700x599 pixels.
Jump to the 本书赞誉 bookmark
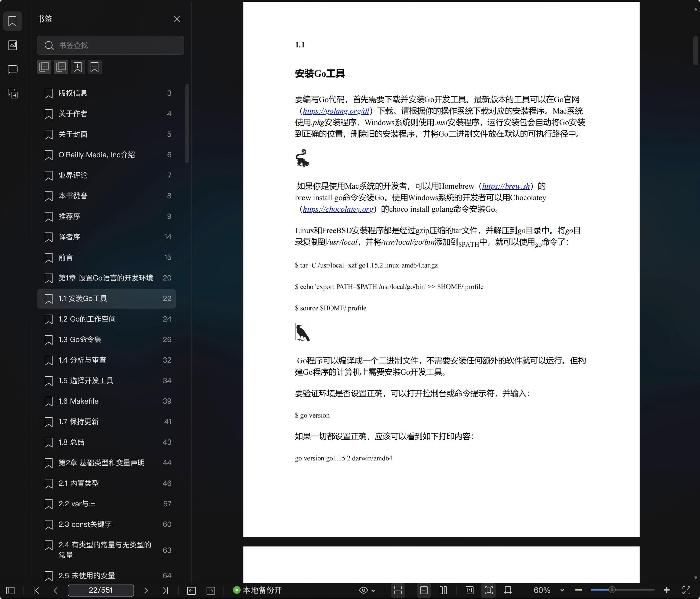pyautogui.click(x=106, y=196)
